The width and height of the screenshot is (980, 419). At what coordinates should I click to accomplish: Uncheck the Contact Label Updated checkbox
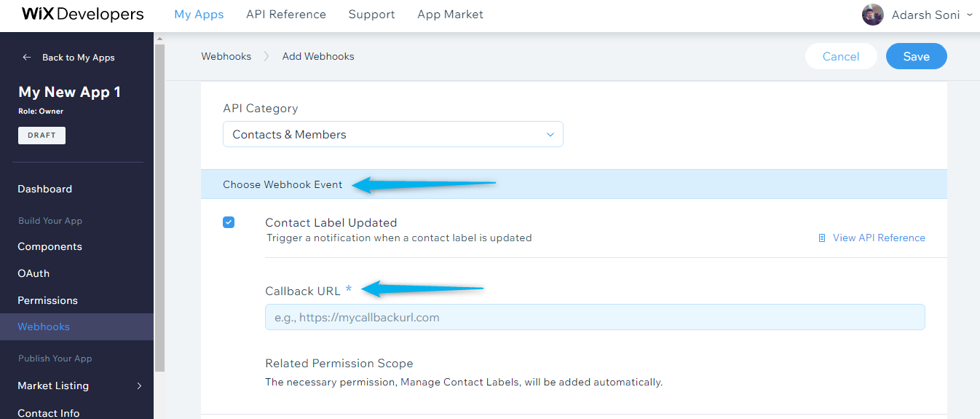229,222
